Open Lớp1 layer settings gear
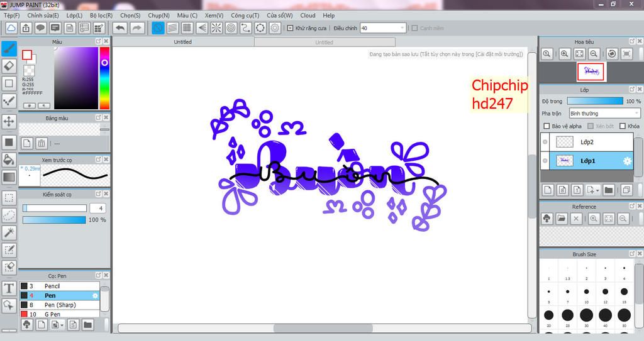 click(627, 161)
